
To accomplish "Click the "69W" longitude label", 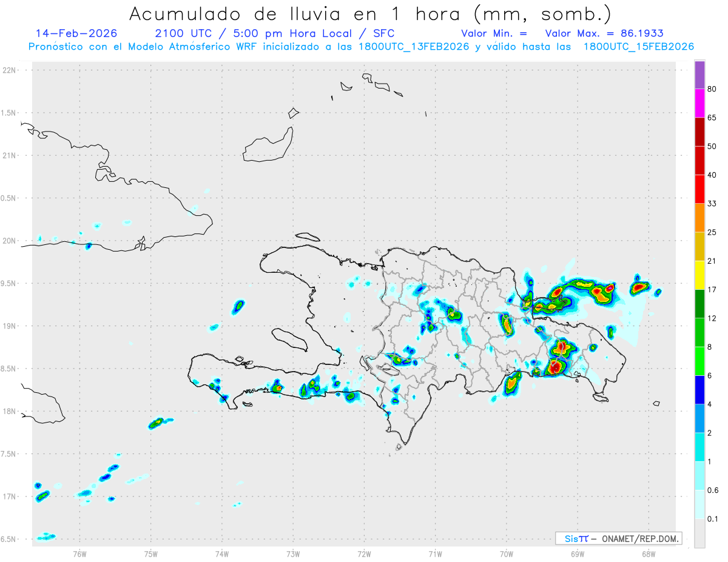I will (x=578, y=554).
